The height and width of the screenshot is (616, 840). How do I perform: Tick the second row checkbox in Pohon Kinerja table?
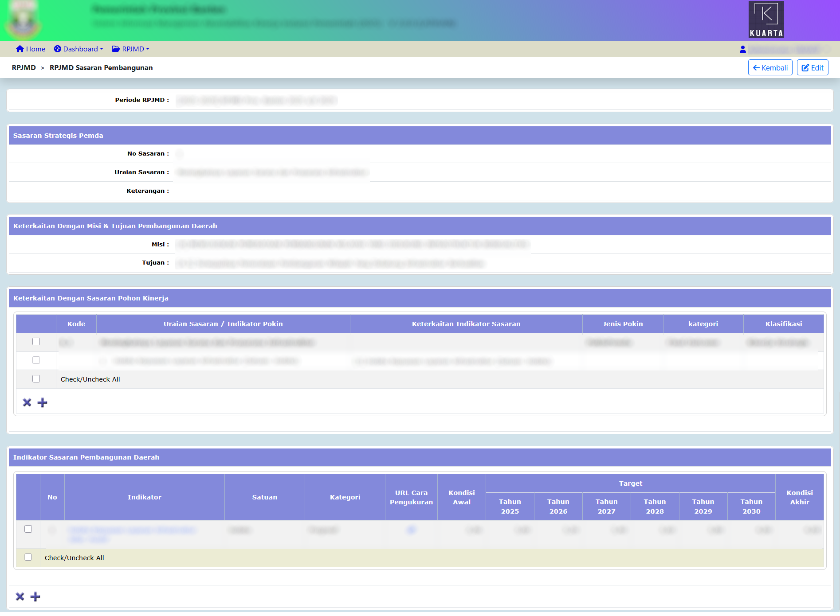(36, 360)
